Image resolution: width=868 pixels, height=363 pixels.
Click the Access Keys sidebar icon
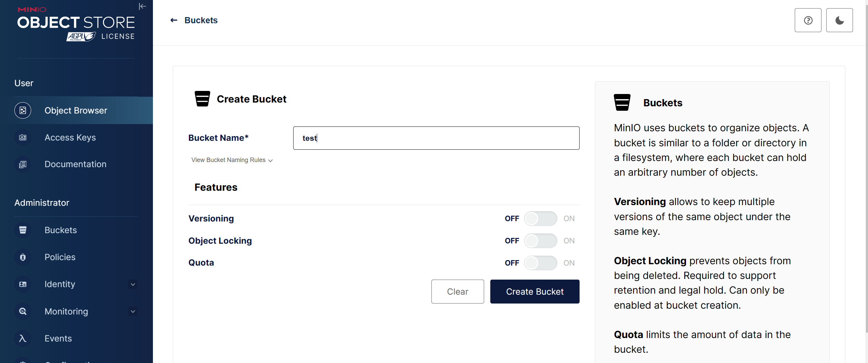(23, 137)
